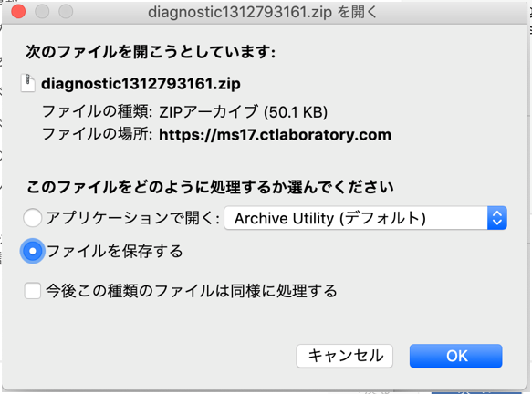Close the dialog with the red button
The height and width of the screenshot is (394, 532).
[18, 12]
